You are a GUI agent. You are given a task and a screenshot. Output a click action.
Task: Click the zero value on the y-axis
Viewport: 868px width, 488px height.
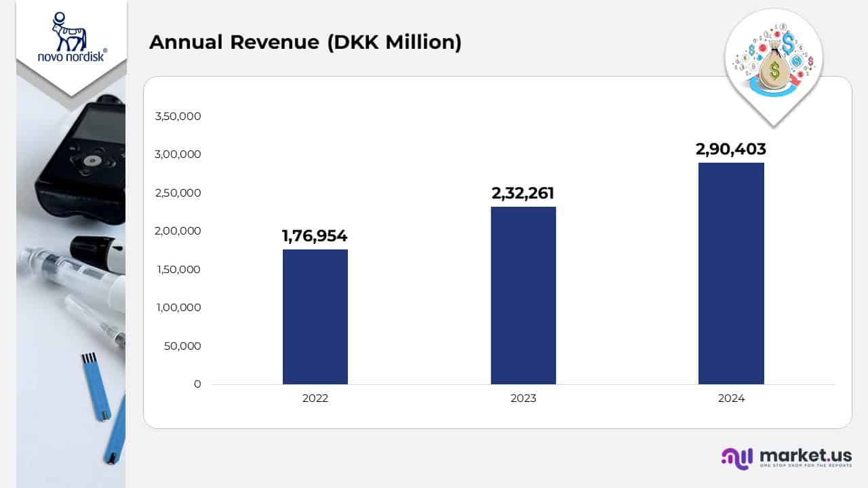pos(197,384)
